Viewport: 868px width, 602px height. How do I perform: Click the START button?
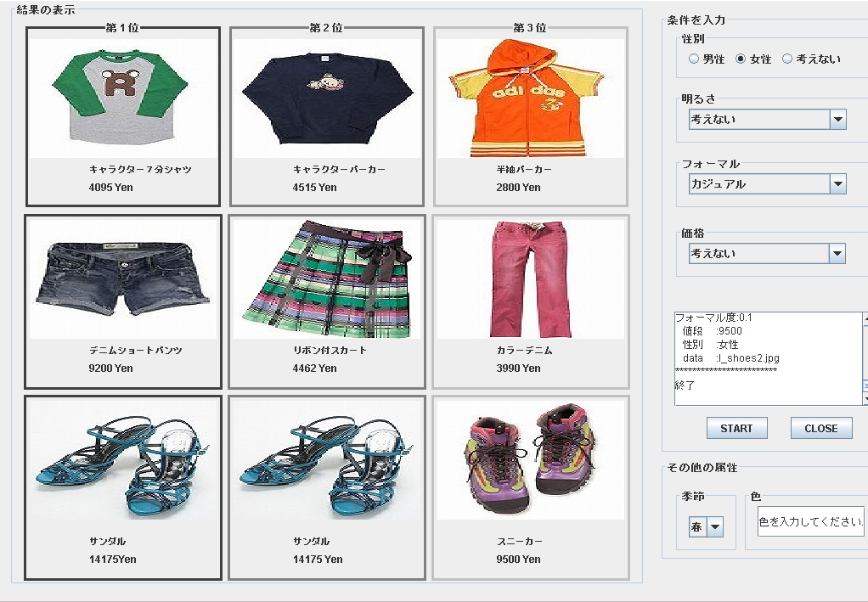coord(737,428)
